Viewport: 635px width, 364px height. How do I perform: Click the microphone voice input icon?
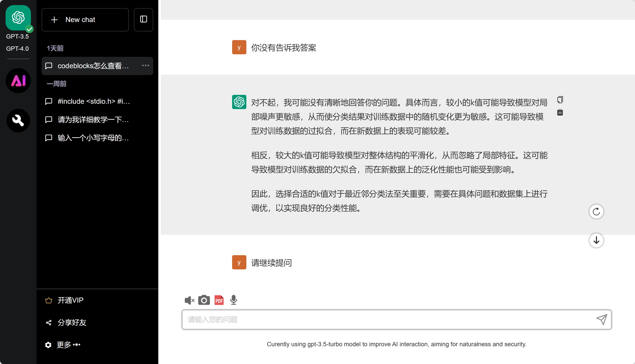pos(233,300)
